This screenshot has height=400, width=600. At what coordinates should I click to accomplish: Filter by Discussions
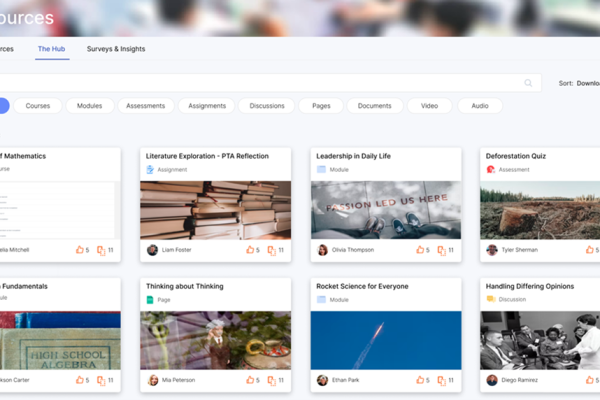[267, 106]
